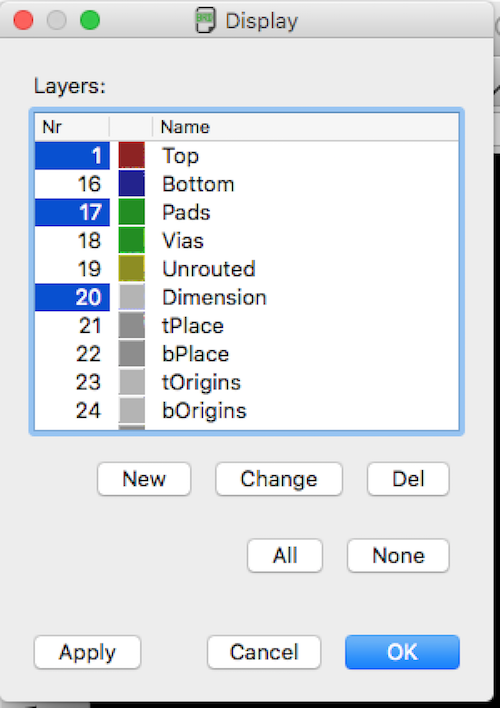Click the Top layer red color swatch

coord(131,155)
